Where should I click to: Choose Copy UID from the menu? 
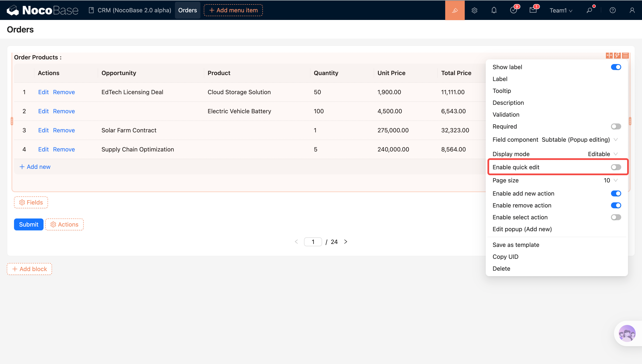pyautogui.click(x=505, y=256)
